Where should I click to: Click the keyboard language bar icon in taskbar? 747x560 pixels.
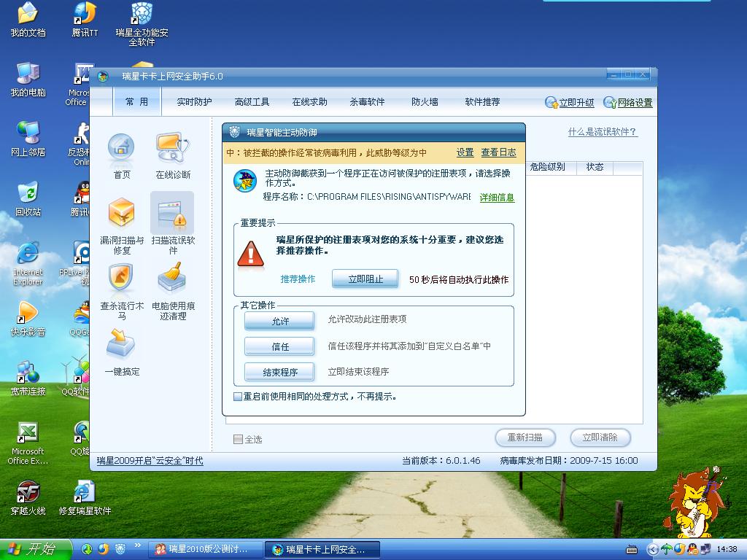point(632,550)
